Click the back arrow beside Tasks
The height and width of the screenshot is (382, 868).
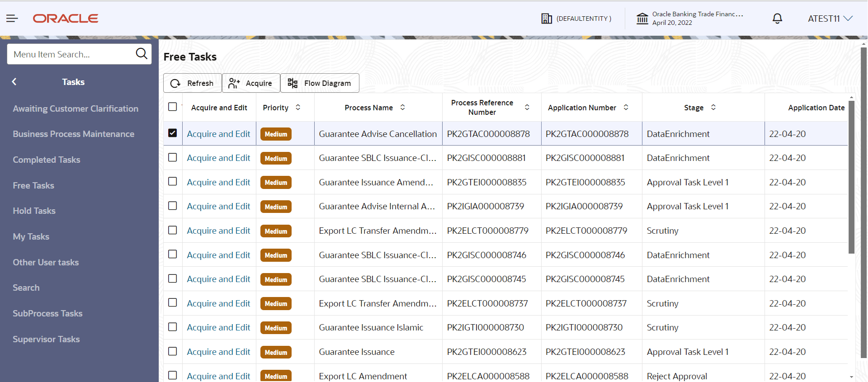click(14, 82)
